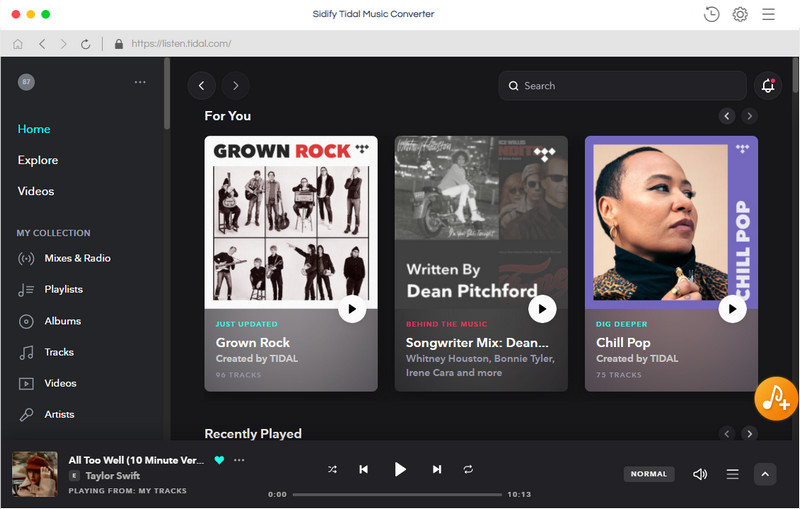Go to Home in sidebar
The height and width of the screenshot is (509, 800).
pos(34,129)
